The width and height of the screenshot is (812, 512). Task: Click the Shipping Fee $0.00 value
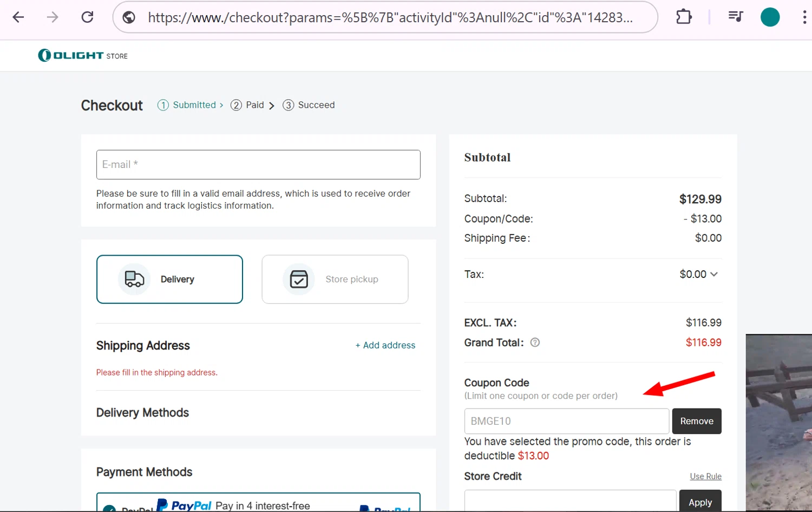(708, 238)
